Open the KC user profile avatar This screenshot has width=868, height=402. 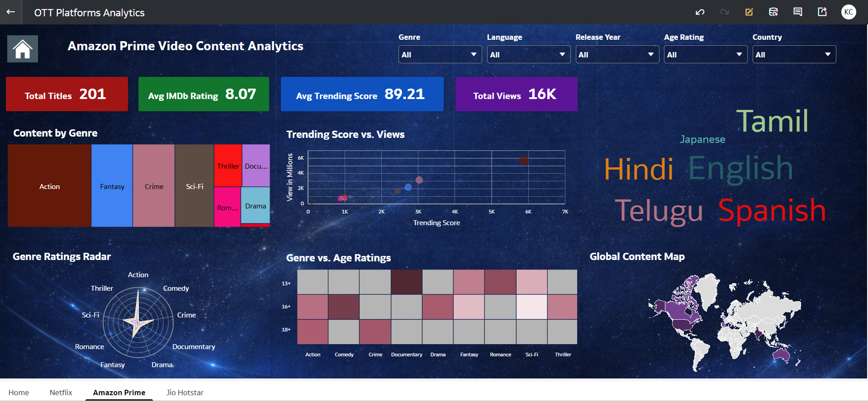pos(849,12)
